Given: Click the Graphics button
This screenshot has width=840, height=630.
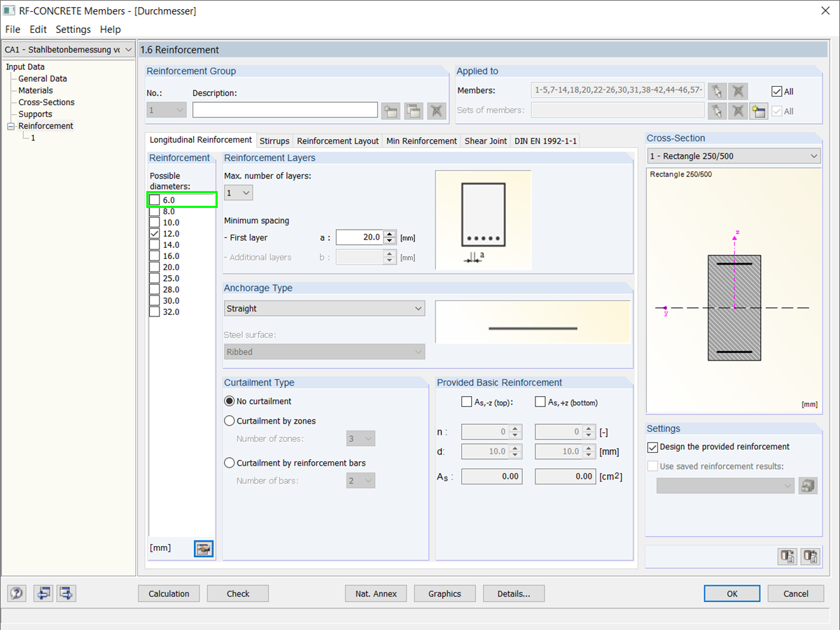Looking at the screenshot, I should 444,594.
